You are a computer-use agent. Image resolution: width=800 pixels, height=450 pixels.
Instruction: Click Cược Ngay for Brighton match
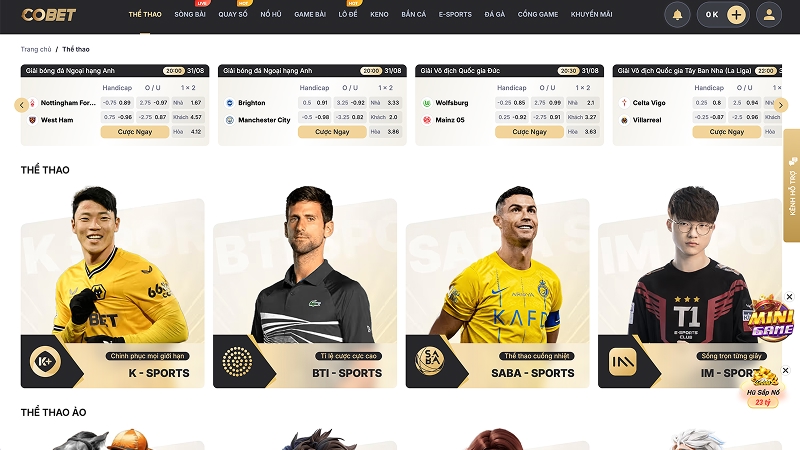pos(332,132)
